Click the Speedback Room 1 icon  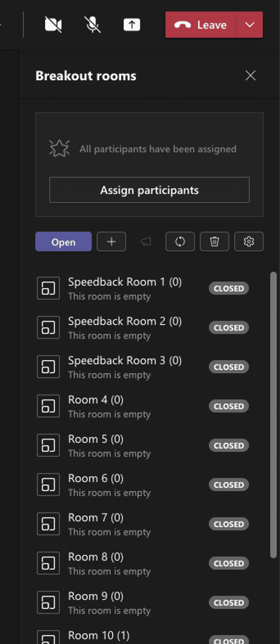click(x=48, y=288)
